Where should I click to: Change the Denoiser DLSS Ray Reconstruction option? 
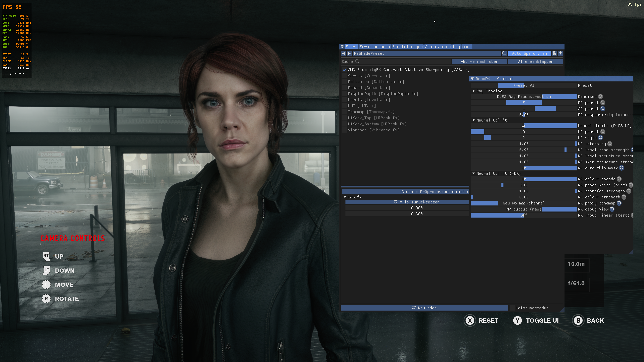[x=524, y=96]
